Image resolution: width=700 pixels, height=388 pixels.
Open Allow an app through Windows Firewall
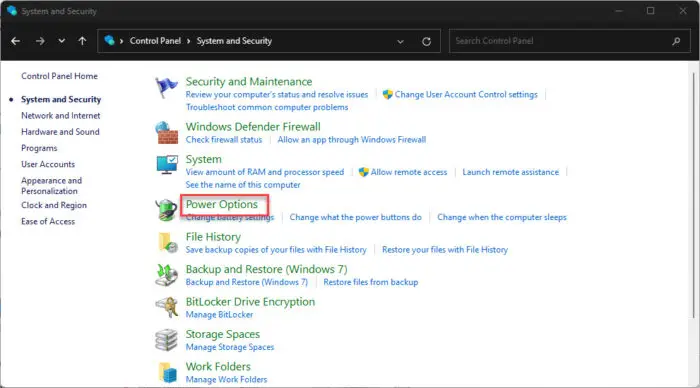coord(352,140)
